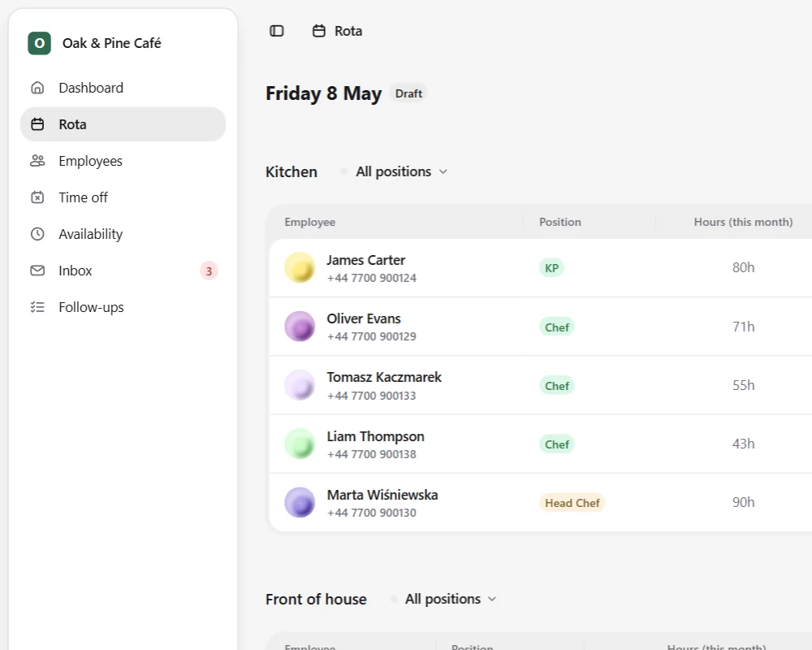
Task: Click the Time off calendar-x icon
Action: pos(37,197)
